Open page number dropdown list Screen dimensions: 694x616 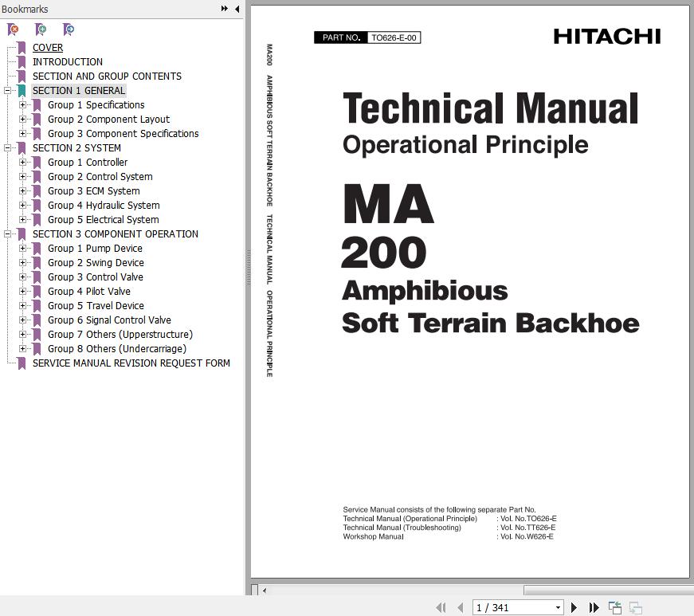[558, 607]
